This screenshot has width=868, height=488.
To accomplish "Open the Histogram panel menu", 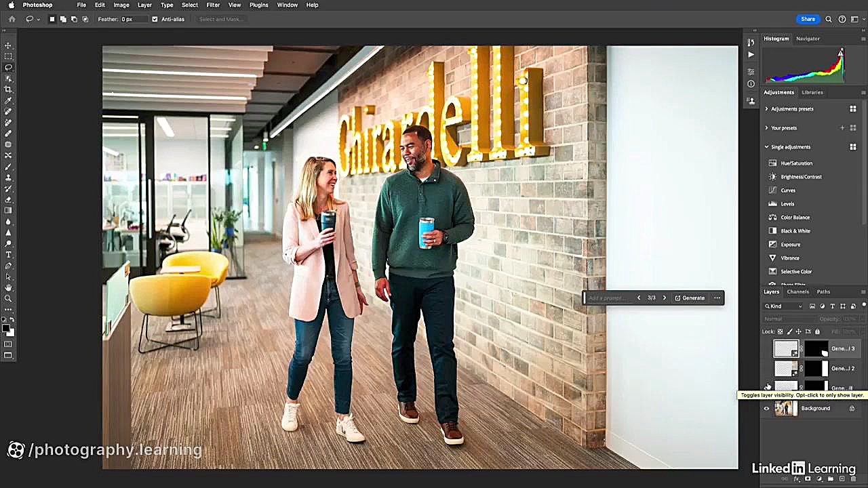I will click(x=863, y=39).
